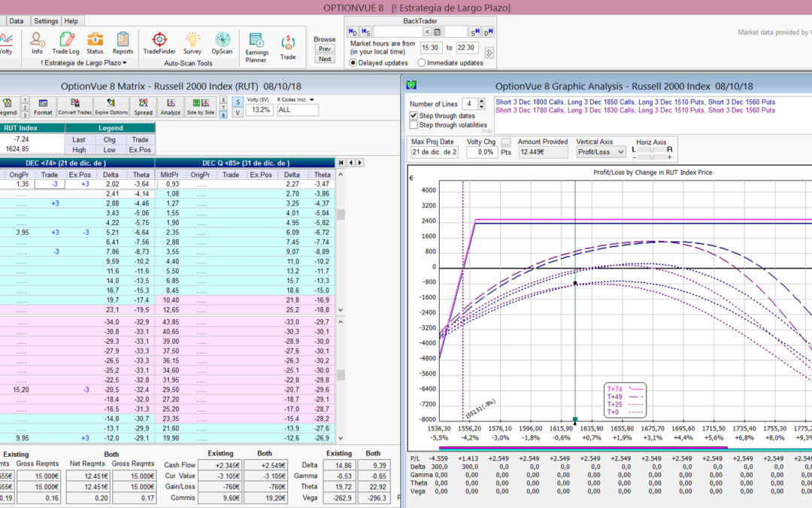Viewport: 812px width, 508px height.
Task: Select Matrix layout button 3
Action: click(x=24, y=114)
